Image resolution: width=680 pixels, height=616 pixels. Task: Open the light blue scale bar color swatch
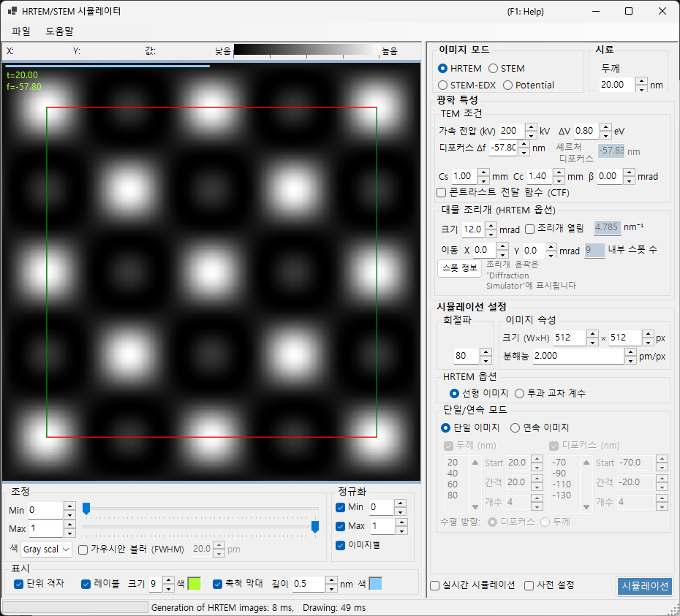click(376, 584)
